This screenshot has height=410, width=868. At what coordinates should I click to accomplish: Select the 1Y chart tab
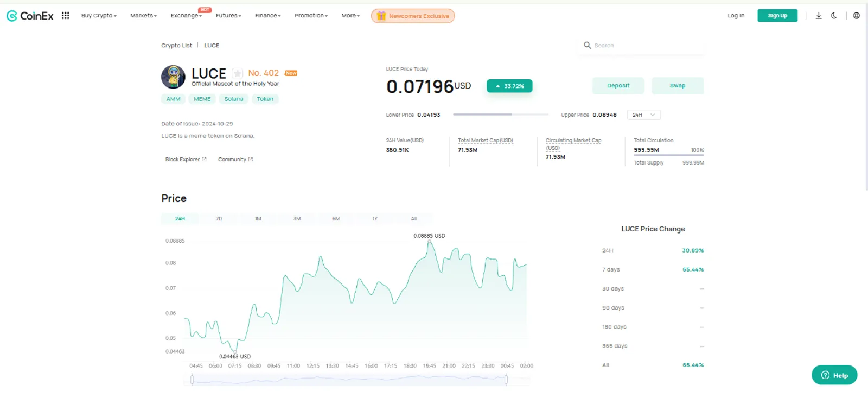point(375,219)
